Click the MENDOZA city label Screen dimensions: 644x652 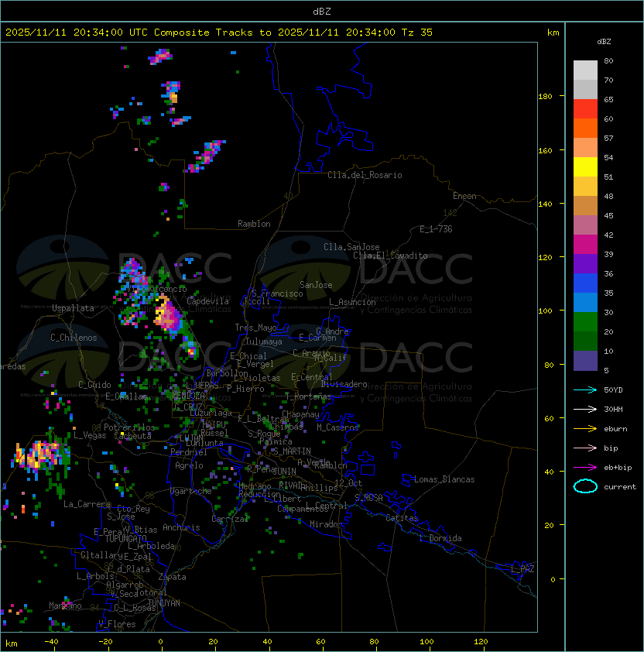coord(188,395)
